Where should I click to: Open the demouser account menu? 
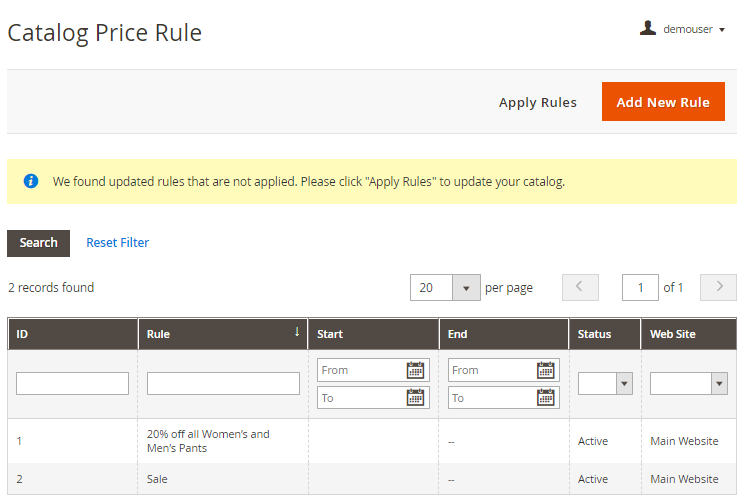693,29
